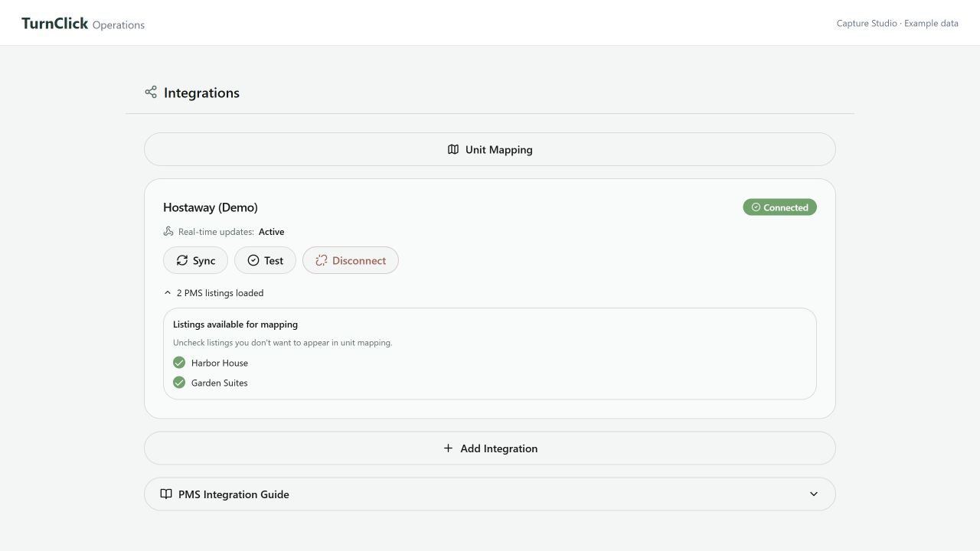
Task: Click the book icon in PMS Integration Guide
Action: [166, 494]
